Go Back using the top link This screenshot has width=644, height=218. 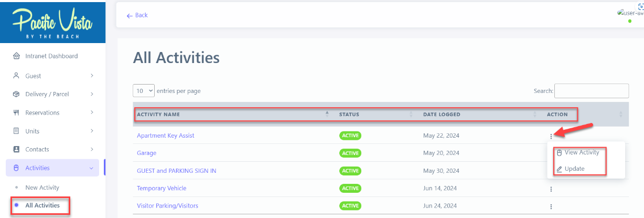point(137,15)
